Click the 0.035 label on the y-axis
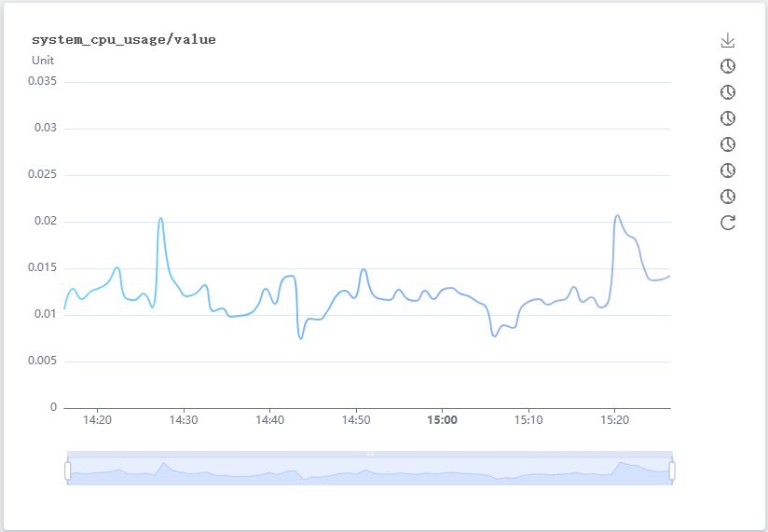The height and width of the screenshot is (532, 768). click(43, 81)
